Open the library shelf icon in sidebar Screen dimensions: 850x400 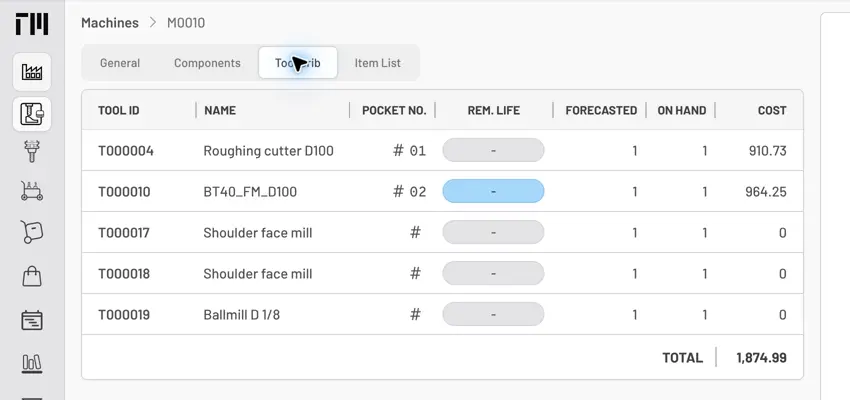(32, 363)
